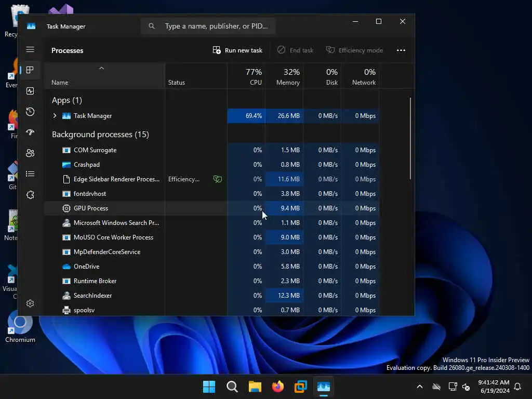Open the network display tray icon
This screenshot has width=532, height=399.
coord(453,387)
